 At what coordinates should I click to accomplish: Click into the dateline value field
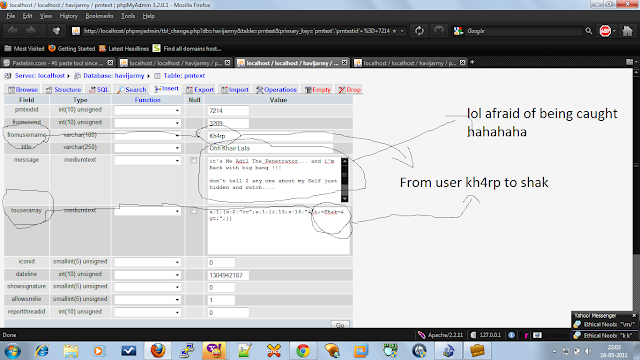tap(228, 275)
